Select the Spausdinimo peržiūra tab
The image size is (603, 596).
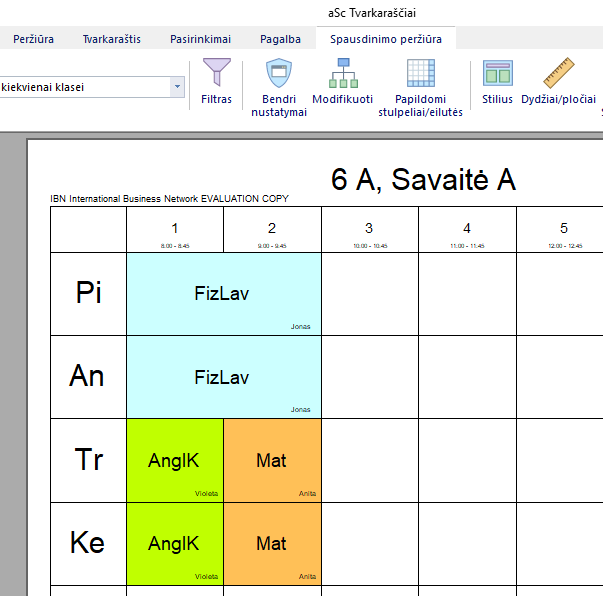[x=385, y=39]
